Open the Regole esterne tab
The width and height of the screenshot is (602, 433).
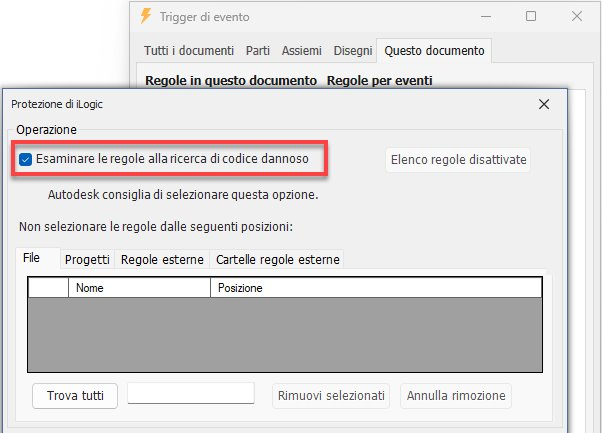[162, 259]
